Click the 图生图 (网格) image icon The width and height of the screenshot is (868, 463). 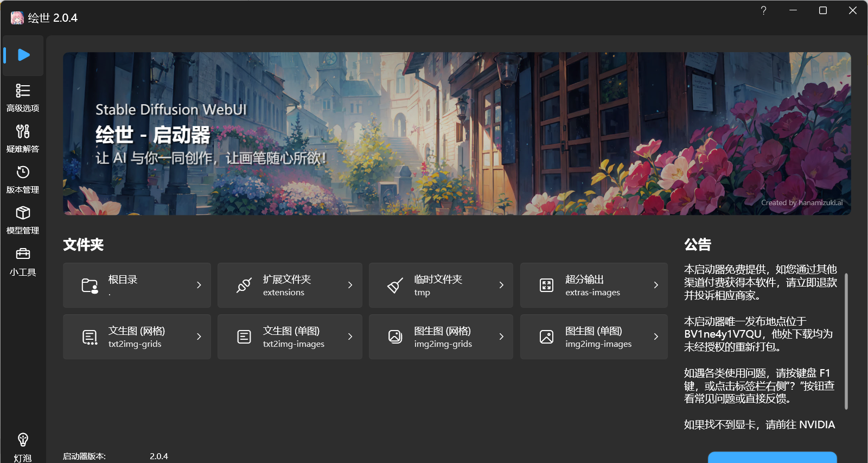(395, 337)
